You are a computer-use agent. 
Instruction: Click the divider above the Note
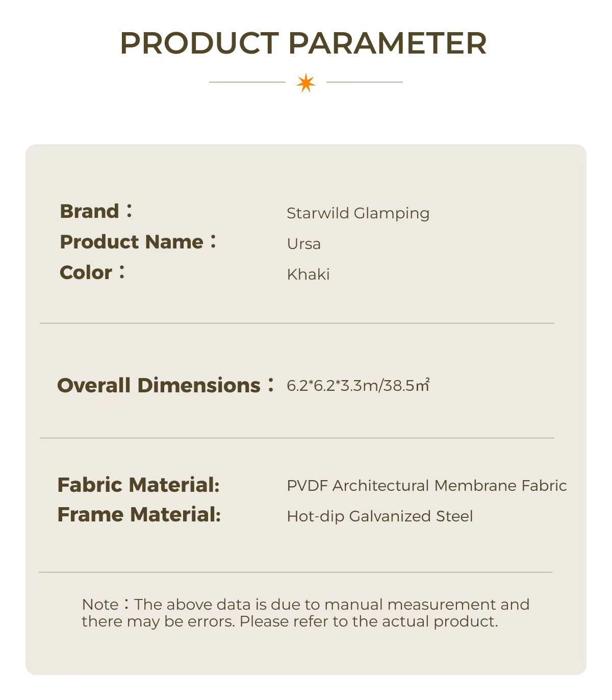point(295,572)
